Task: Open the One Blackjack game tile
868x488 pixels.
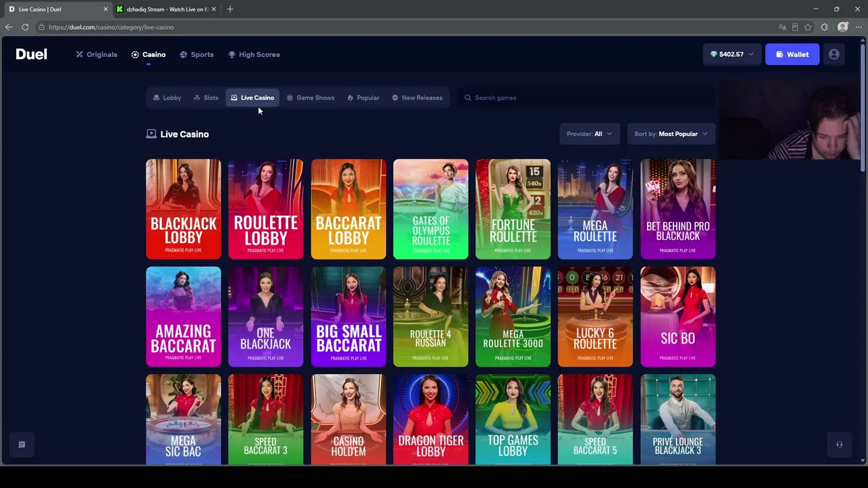Action: coord(266,317)
